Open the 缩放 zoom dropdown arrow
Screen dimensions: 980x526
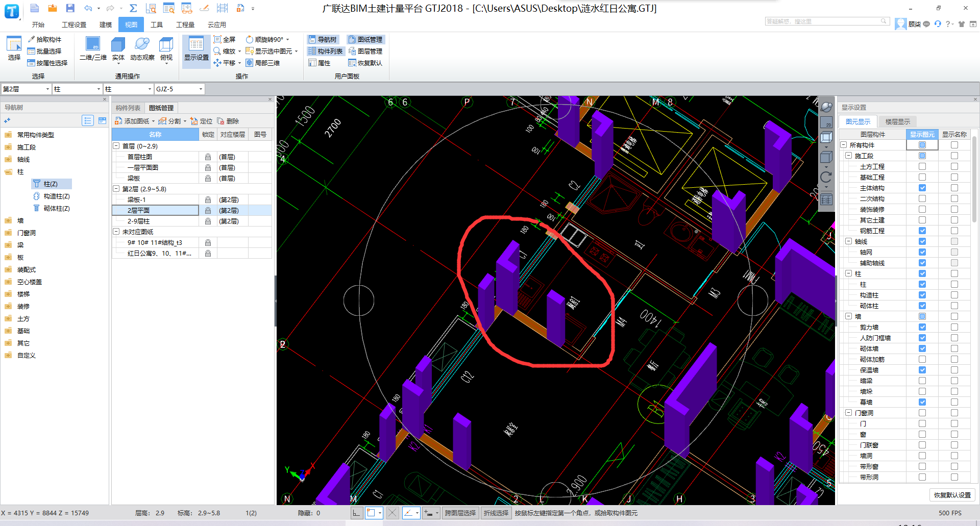239,51
